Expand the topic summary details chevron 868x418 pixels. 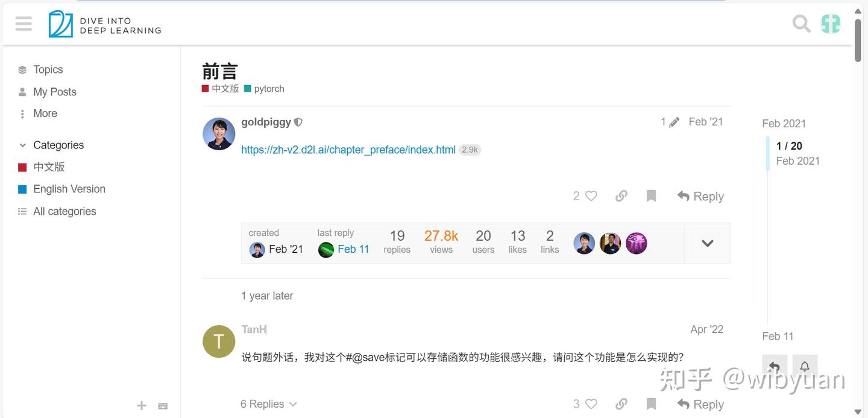tap(708, 243)
